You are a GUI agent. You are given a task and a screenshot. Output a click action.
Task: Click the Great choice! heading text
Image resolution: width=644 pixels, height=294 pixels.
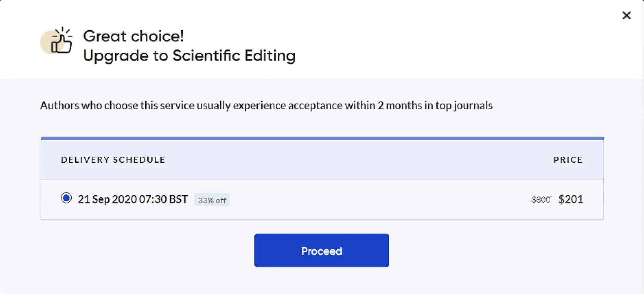tap(134, 36)
